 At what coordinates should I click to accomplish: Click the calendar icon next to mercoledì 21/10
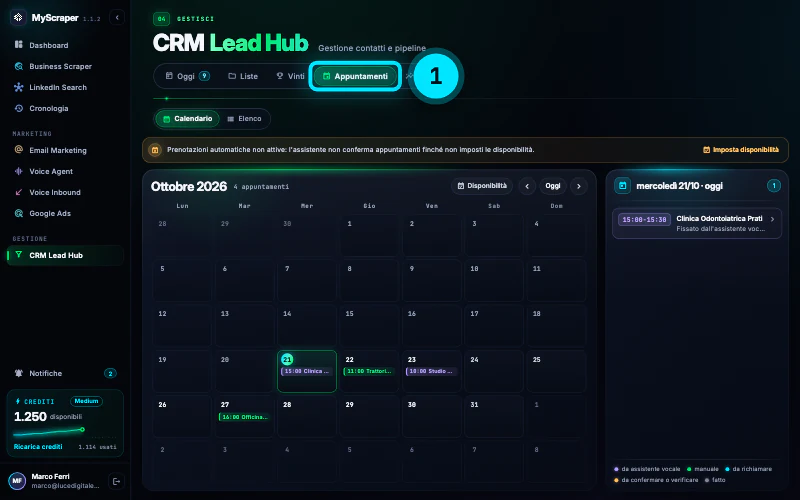click(622, 186)
